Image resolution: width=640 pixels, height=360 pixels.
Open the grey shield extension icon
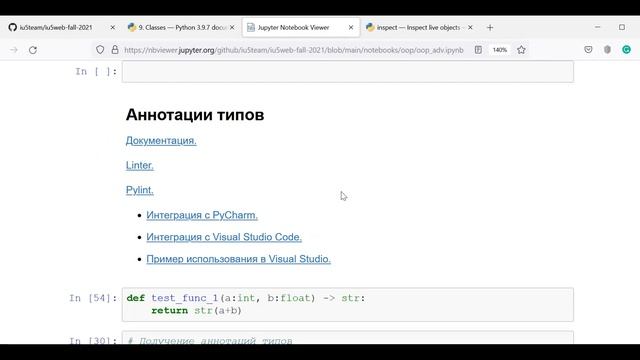coord(607,50)
